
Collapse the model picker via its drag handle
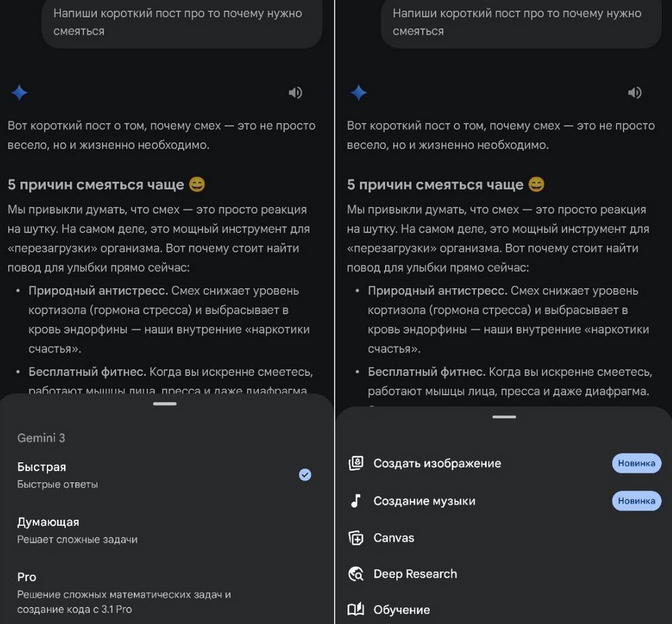[164, 403]
